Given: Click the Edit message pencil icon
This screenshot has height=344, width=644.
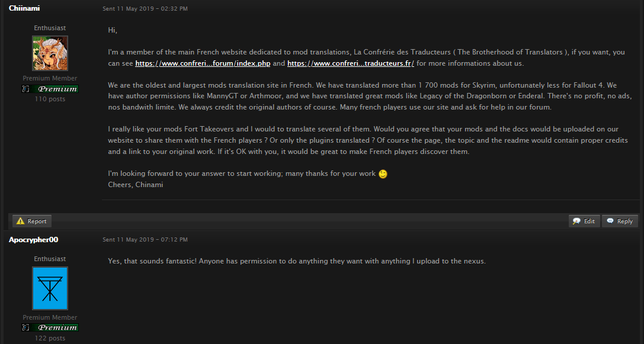Looking at the screenshot, I should point(576,221).
